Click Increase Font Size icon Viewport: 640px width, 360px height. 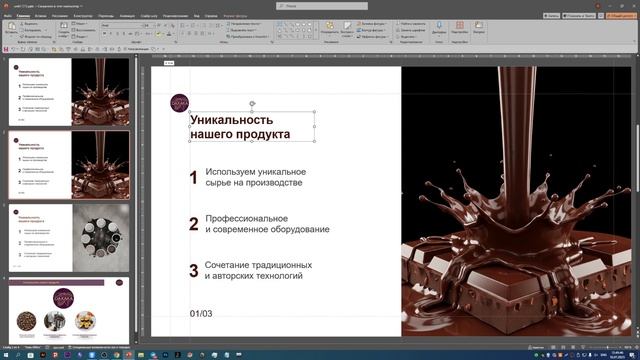point(159,25)
